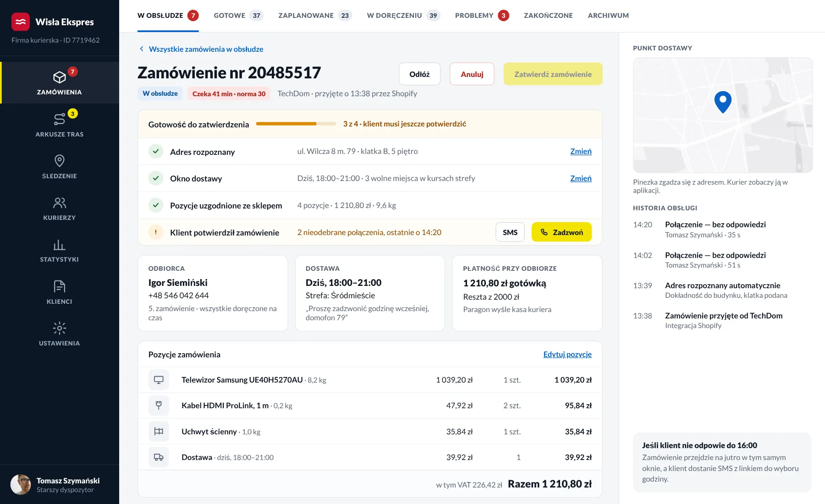The image size is (825, 504).
Task: Click Gotowość do zatwierdzenia progress bar
Action: point(296,124)
